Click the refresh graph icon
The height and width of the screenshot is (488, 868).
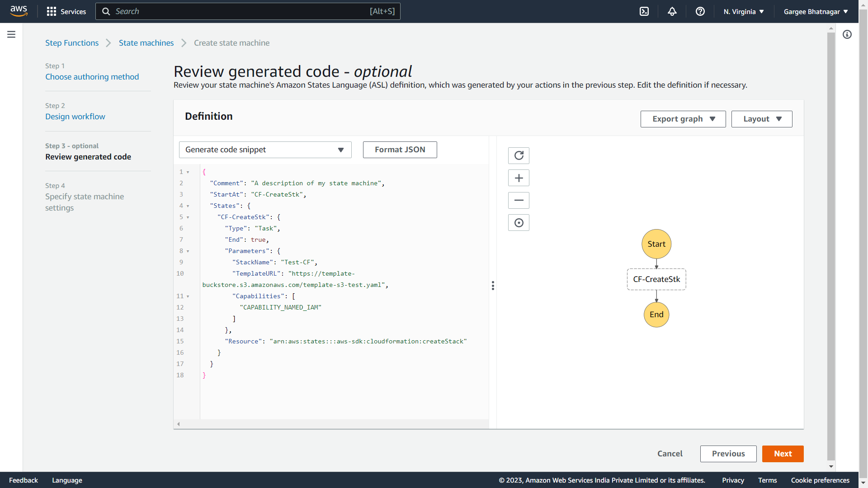pyautogui.click(x=519, y=155)
